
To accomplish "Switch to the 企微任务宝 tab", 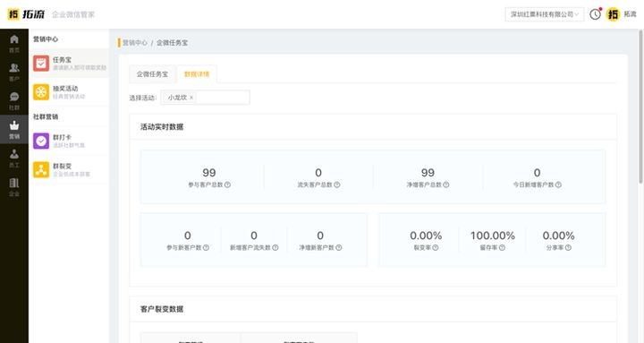I will pos(152,74).
